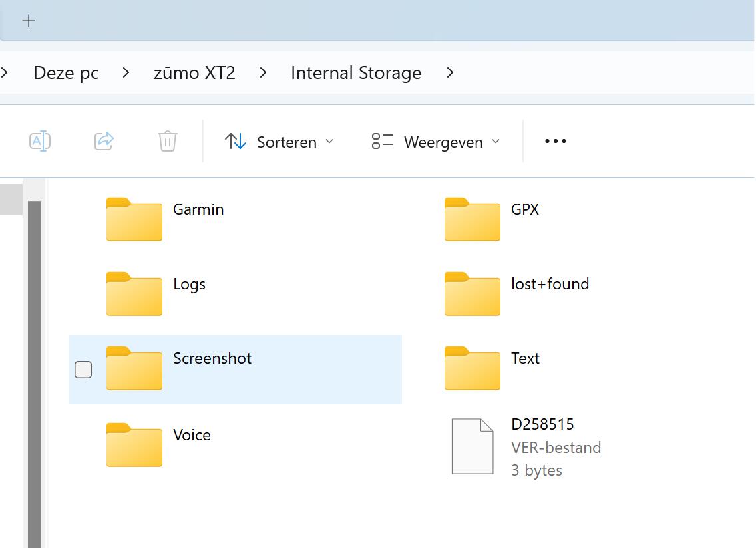Select the Logs folder icon
Image resolution: width=756 pixels, height=548 pixels.
click(x=134, y=294)
